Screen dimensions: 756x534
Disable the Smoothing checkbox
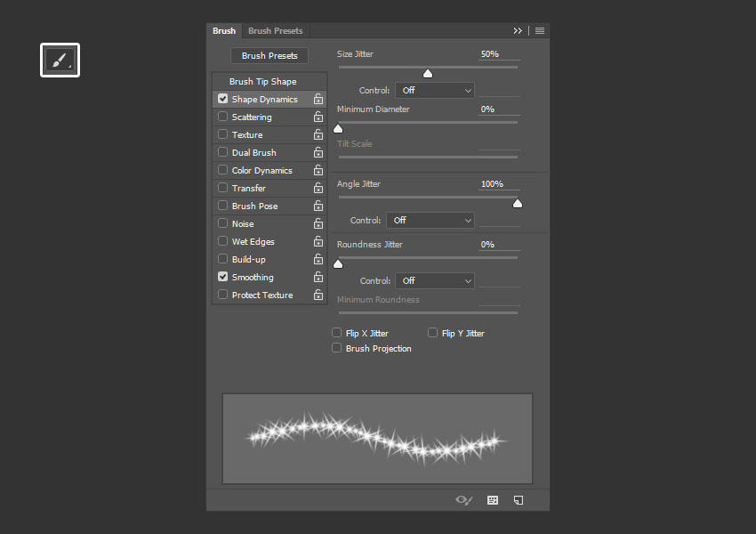click(223, 277)
